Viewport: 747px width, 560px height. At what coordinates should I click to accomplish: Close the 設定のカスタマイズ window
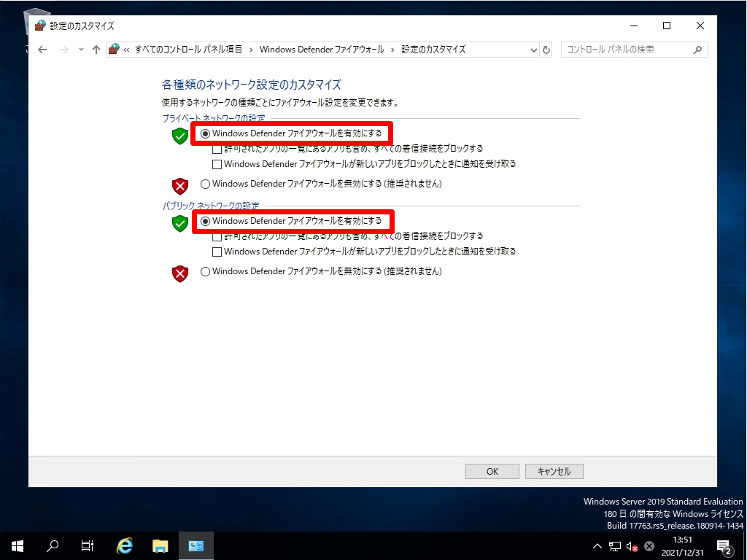click(x=700, y=26)
